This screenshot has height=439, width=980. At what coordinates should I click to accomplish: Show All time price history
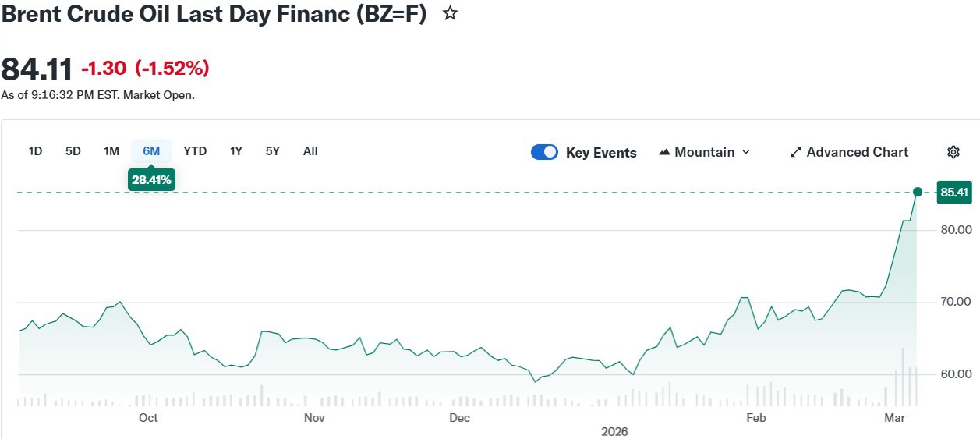tap(310, 151)
